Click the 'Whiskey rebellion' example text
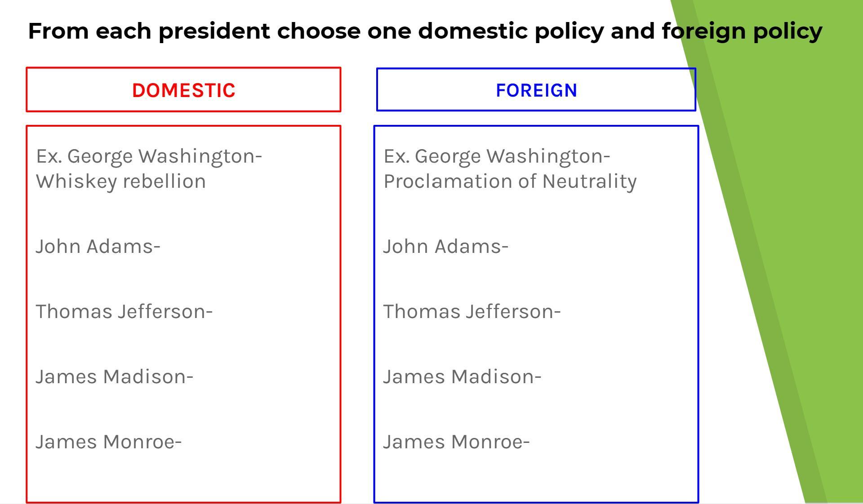Screen dimensions: 863x504 pos(121,181)
